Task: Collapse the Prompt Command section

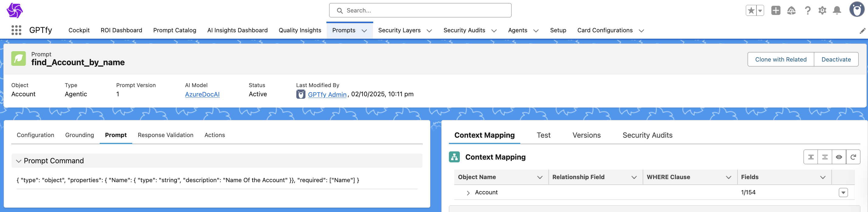Action: pyautogui.click(x=19, y=161)
